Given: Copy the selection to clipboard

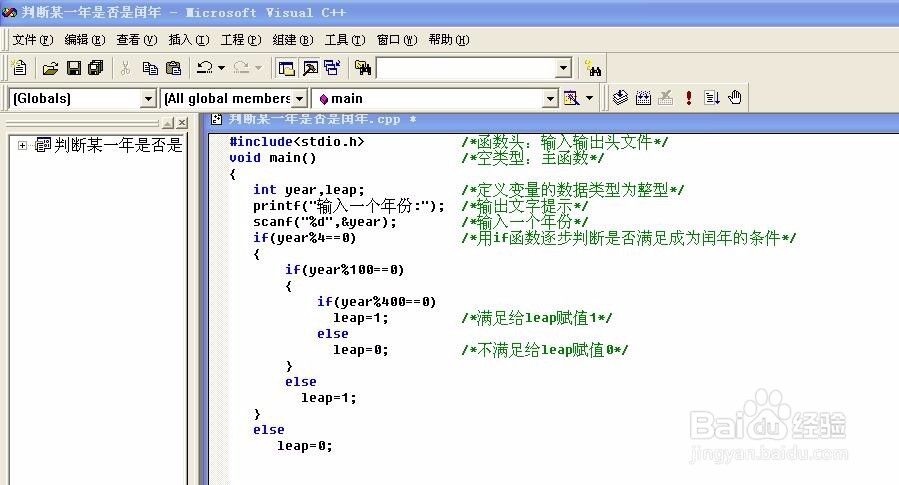Looking at the screenshot, I should (x=150, y=68).
